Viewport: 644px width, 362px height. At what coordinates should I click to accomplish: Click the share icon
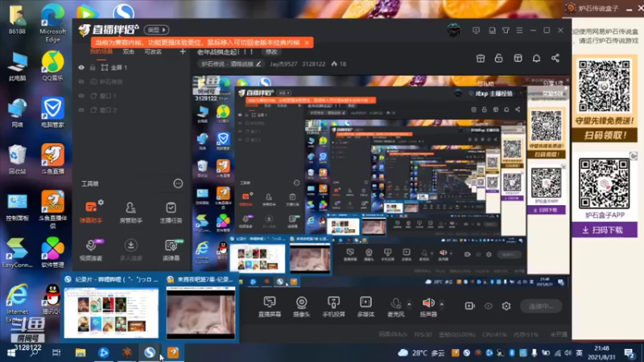[x=555, y=58]
